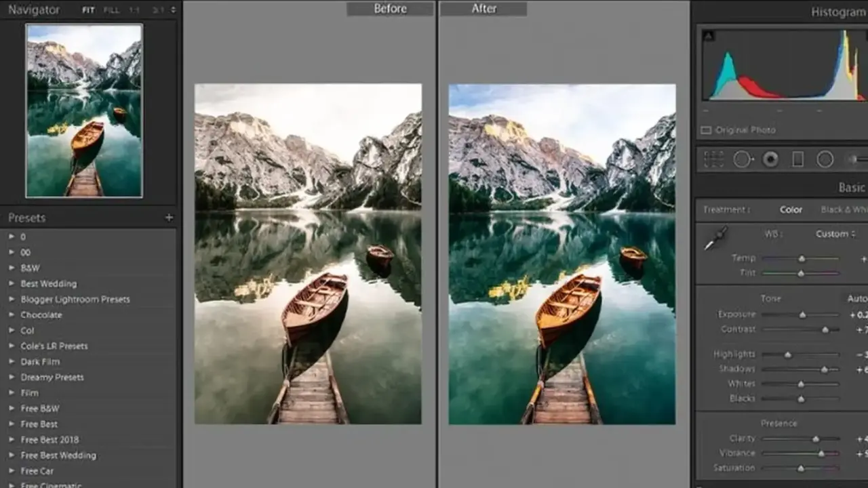Select the "Dark Film" preset folder name
This screenshot has width=868, height=488.
tap(40, 361)
